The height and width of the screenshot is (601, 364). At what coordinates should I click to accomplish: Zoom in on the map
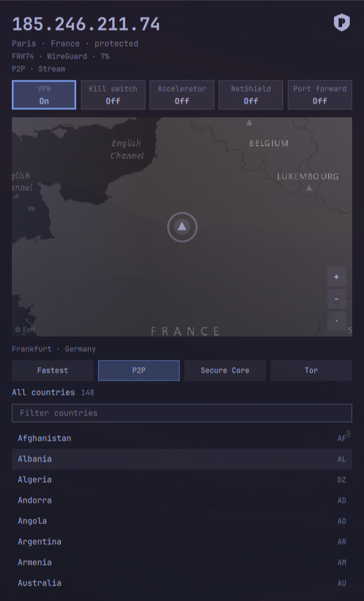[336, 277]
